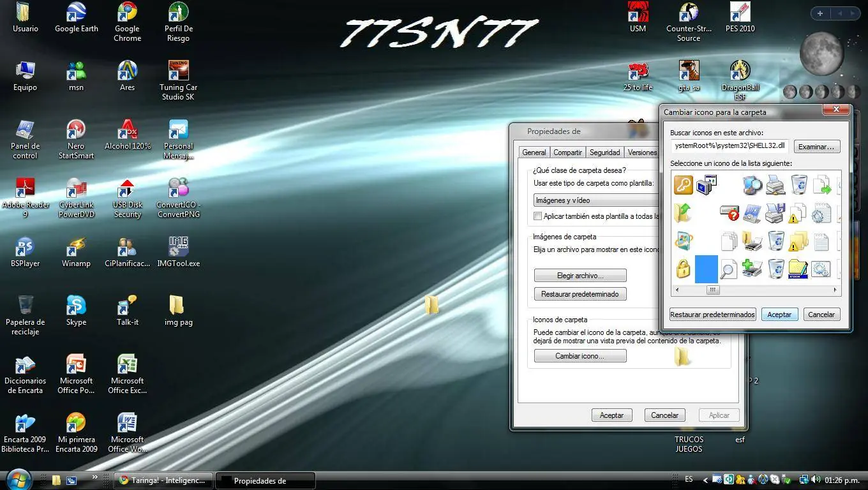The image size is (868, 490).
Task: Choose the golden padlock icon
Action: [683, 269]
